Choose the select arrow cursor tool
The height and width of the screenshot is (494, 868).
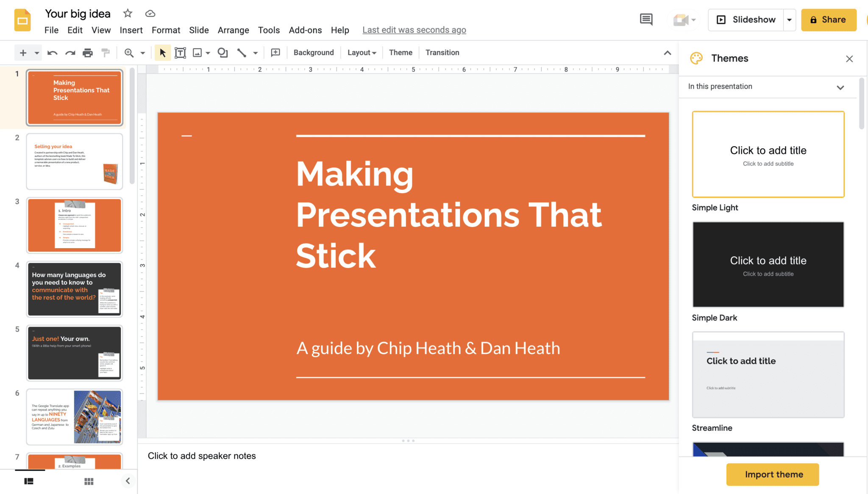click(162, 53)
